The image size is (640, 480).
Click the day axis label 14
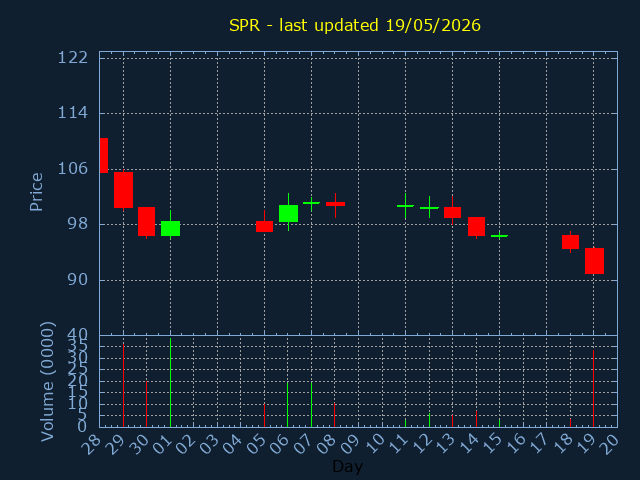coord(468,444)
